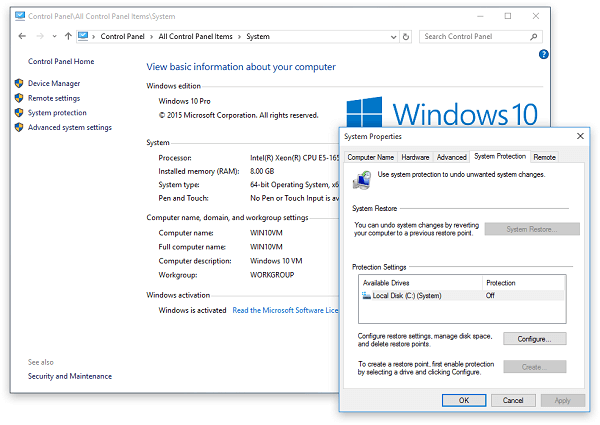Click OK in System Properties dialog

(464, 400)
